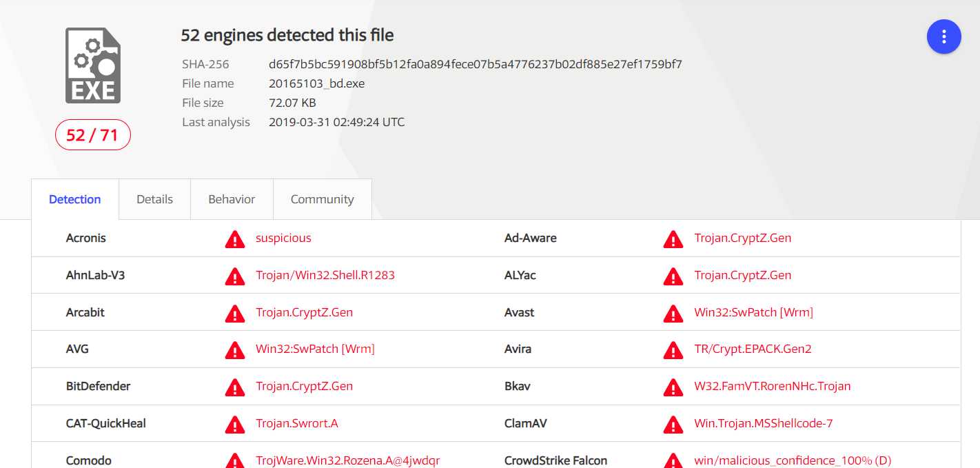Click the Avast engine name
This screenshot has height=468, width=980.
[520, 312]
